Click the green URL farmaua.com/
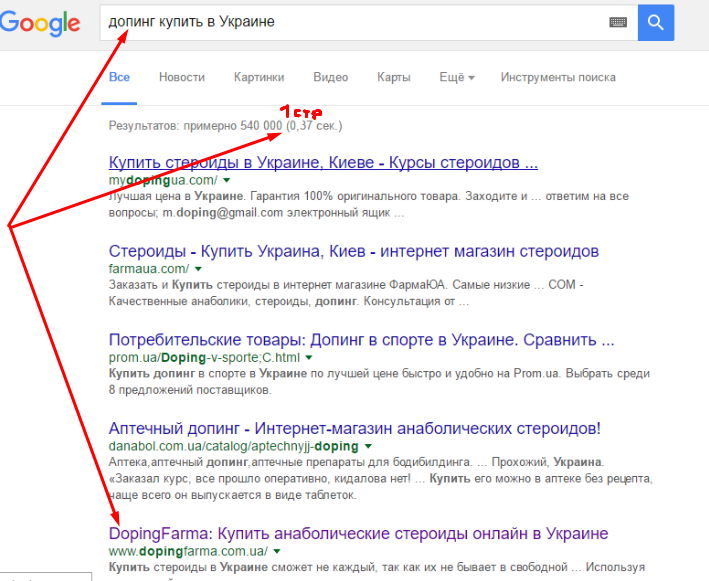Viewport: 709px width, 581px height. pos(149,269)
